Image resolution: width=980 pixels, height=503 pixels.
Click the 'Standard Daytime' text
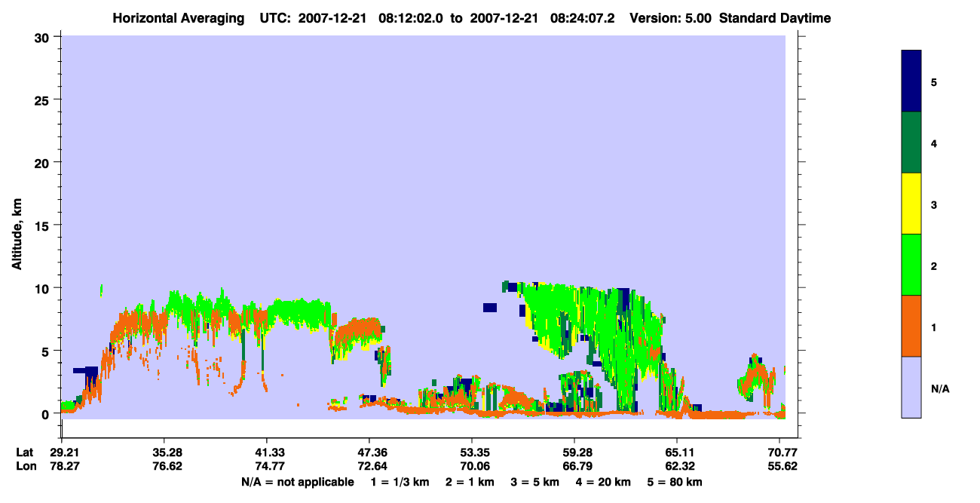click(x=775, y=18)
